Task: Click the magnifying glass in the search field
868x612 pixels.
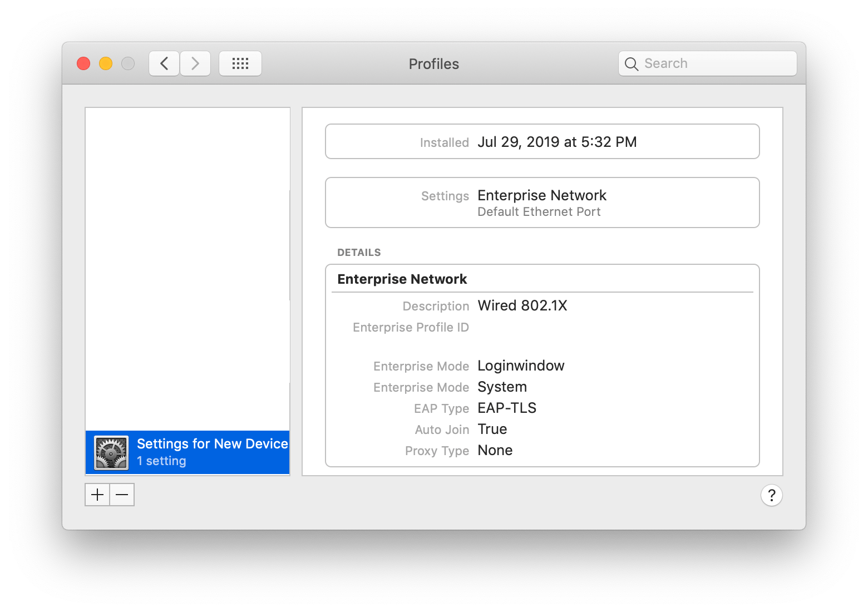Action: pyautogui.click(x=632, y=63)
